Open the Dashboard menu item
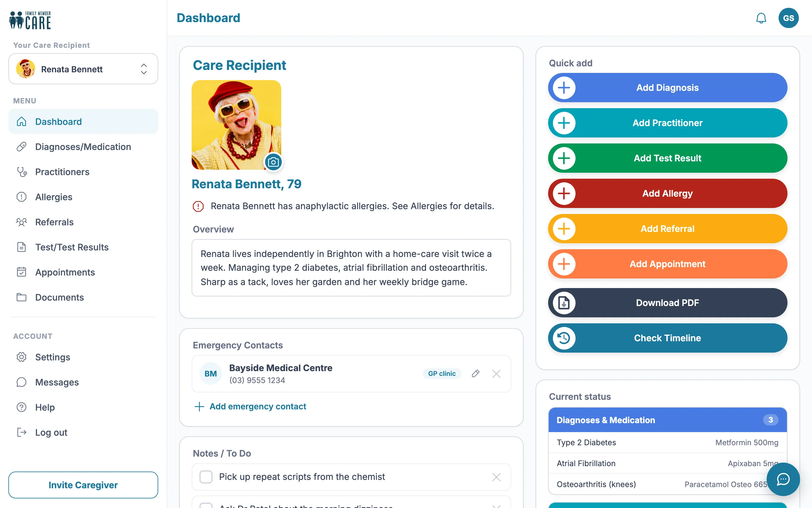 [x=83, y=122]
